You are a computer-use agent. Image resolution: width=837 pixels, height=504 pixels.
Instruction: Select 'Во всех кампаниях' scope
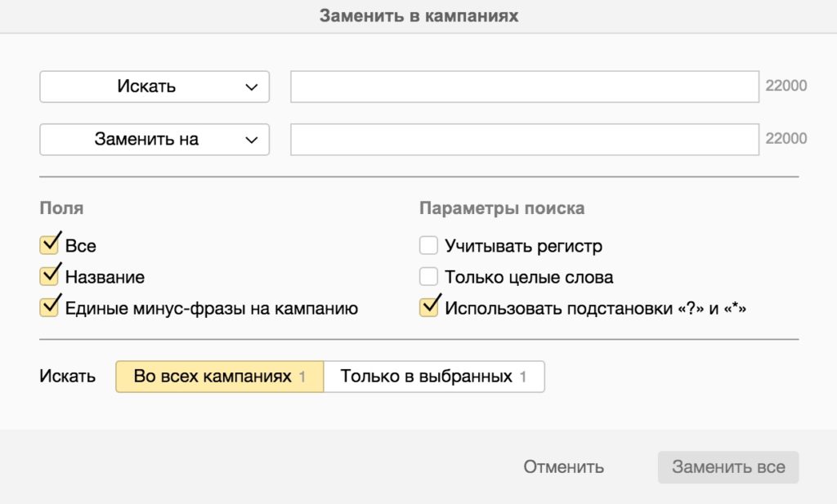coord(219,377)
